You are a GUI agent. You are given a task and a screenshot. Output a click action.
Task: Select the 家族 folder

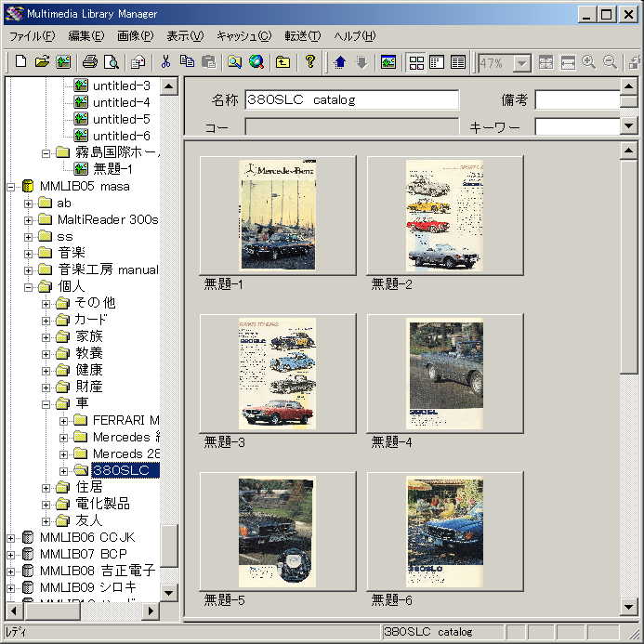point(88,336)
